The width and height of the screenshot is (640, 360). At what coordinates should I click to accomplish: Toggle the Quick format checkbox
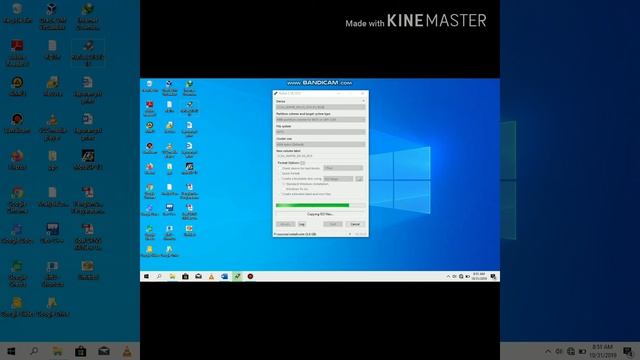(280, 173)
